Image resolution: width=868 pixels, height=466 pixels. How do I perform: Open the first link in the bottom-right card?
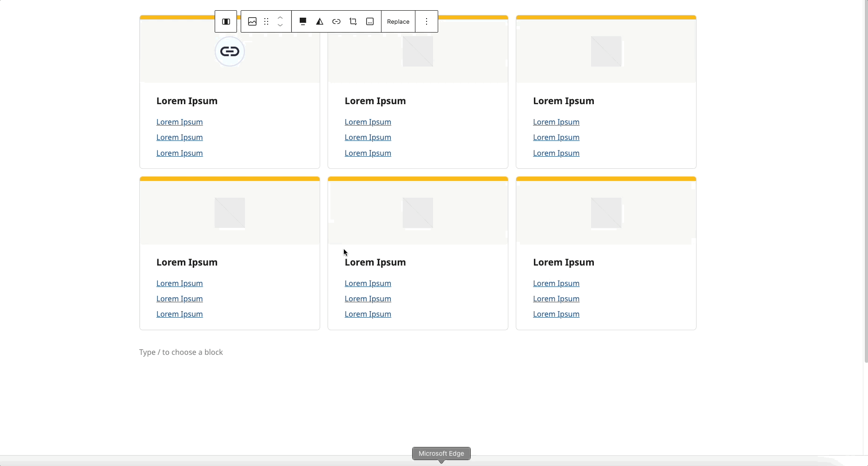click(556, 283)
